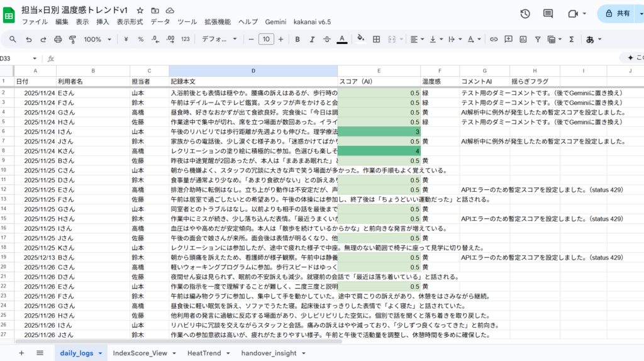The width and height of the screenshot is (644, 361).
Task: Open the daily_logs sheet tab menu arrow
Action: 100,353
